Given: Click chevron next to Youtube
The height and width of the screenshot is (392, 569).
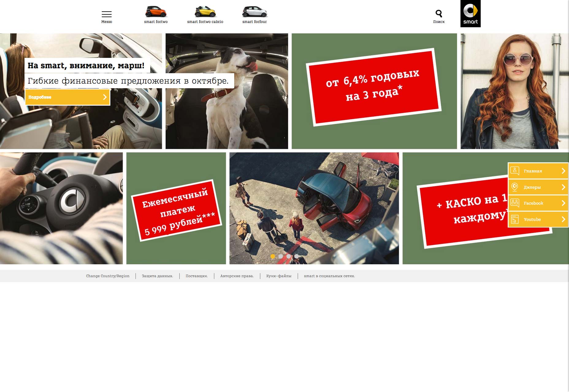Looking at the screenshot, I should [563, 219].
